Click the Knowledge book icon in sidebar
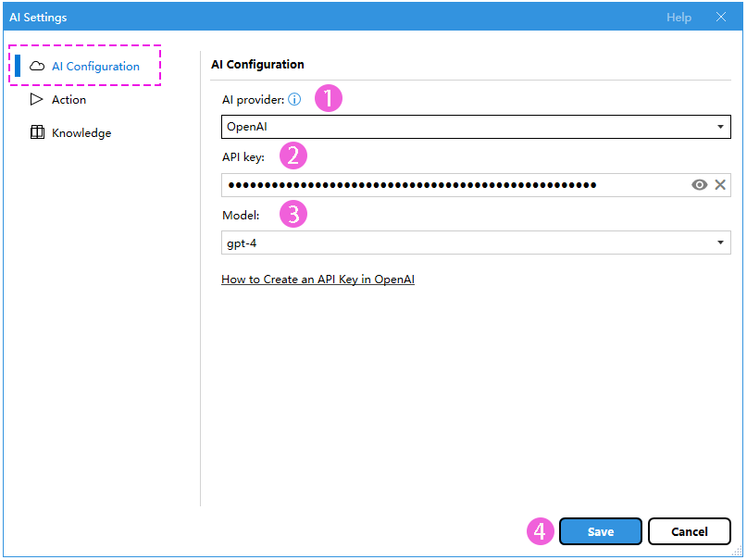 (x=37, y=132)
